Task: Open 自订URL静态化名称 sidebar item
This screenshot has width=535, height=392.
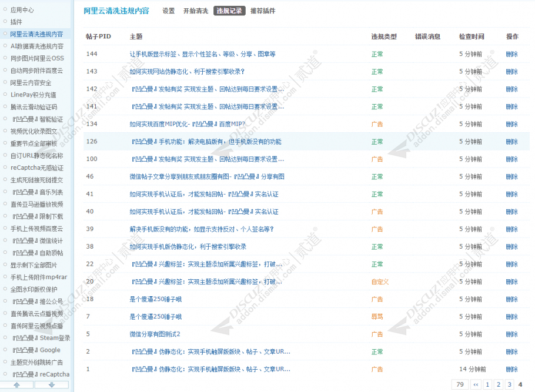Action: (37, 156)
